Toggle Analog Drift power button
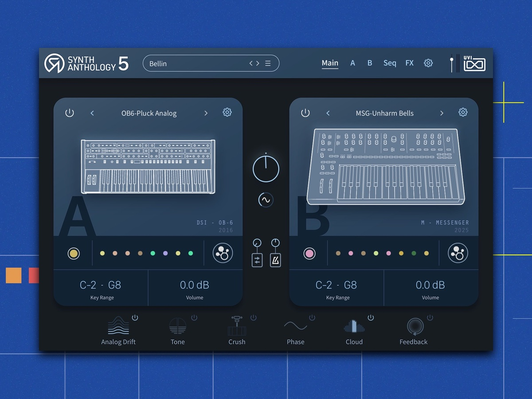 [x=135, y=317]
